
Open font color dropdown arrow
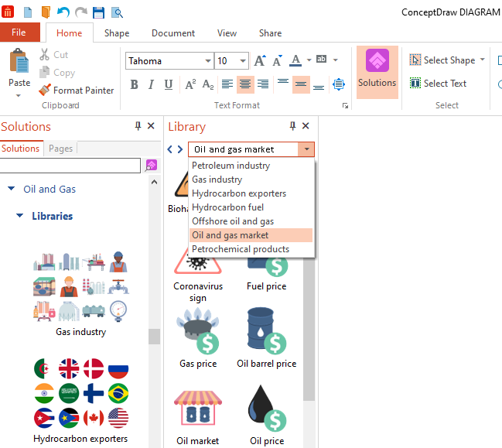click(309, 60)
